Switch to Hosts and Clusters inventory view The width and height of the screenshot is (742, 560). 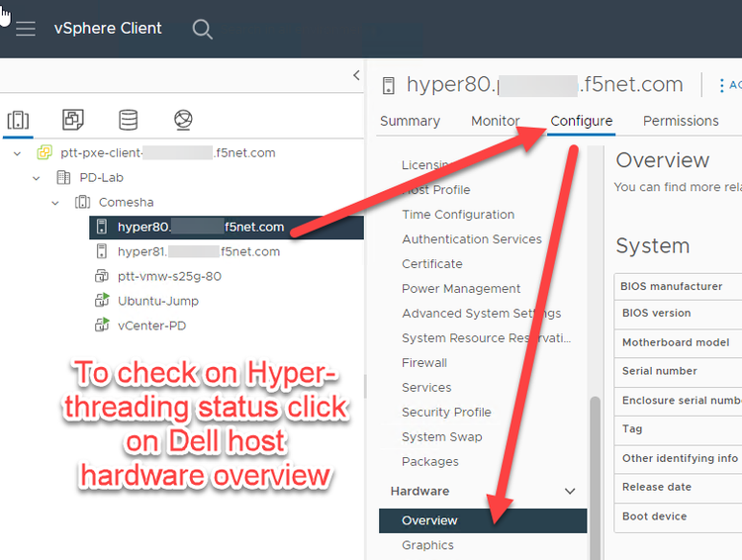(x=18, y=120)
